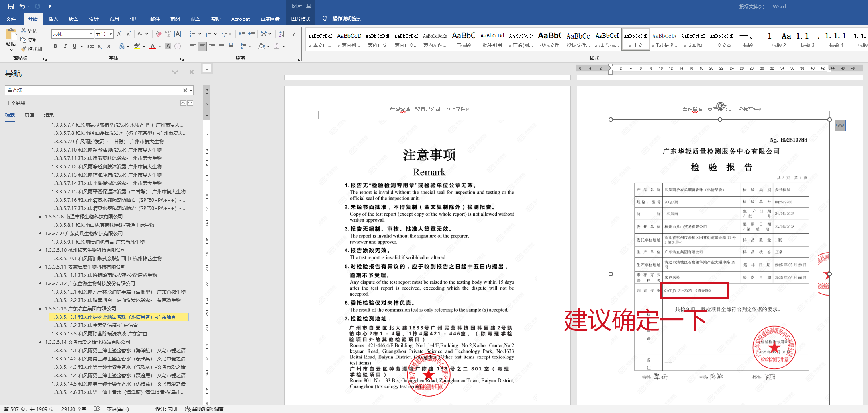
Task: Justify the paragraph text
Action: tap(221, 46)
